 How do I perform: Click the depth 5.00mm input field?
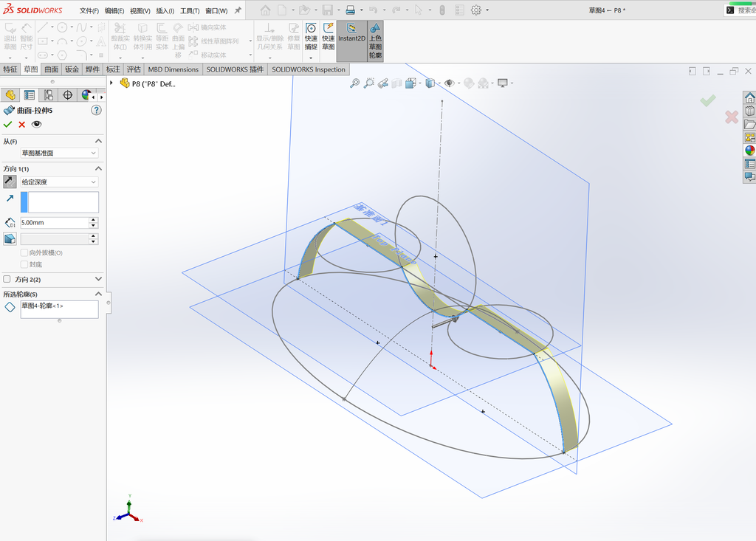[55, 223]
